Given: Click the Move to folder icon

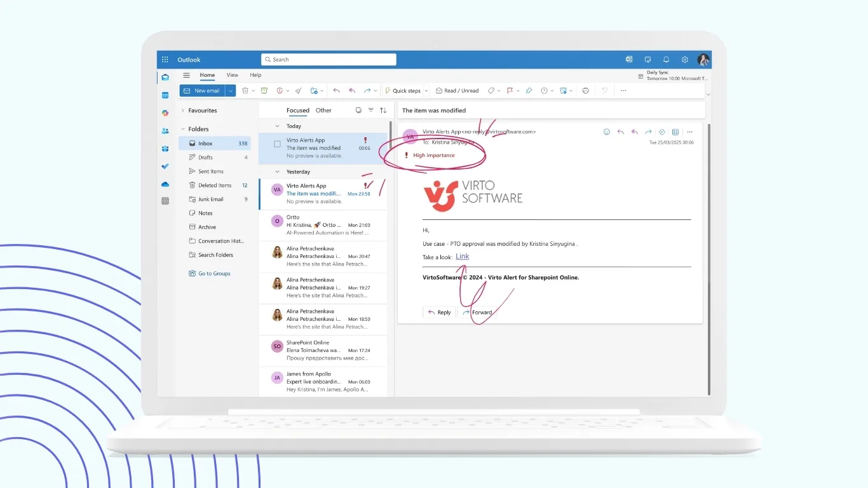Looking at the screenshot, I should click(315, 90).
